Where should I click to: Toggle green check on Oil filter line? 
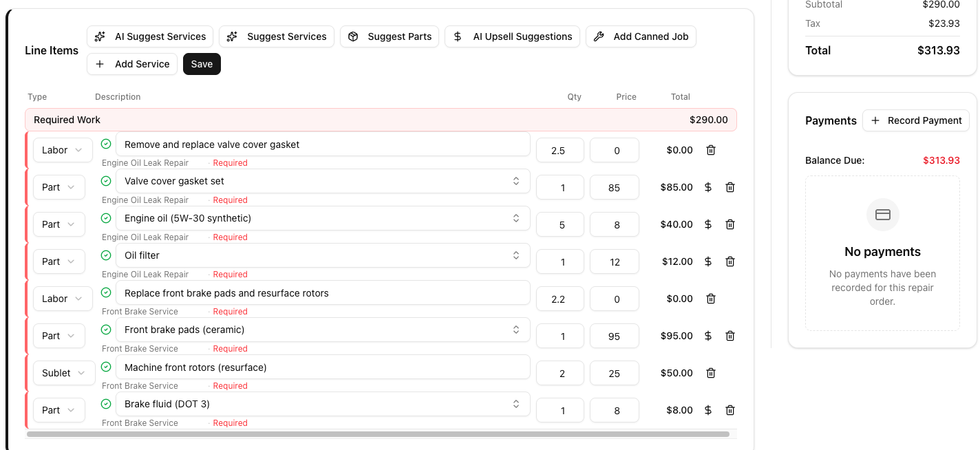click(106, 255)
